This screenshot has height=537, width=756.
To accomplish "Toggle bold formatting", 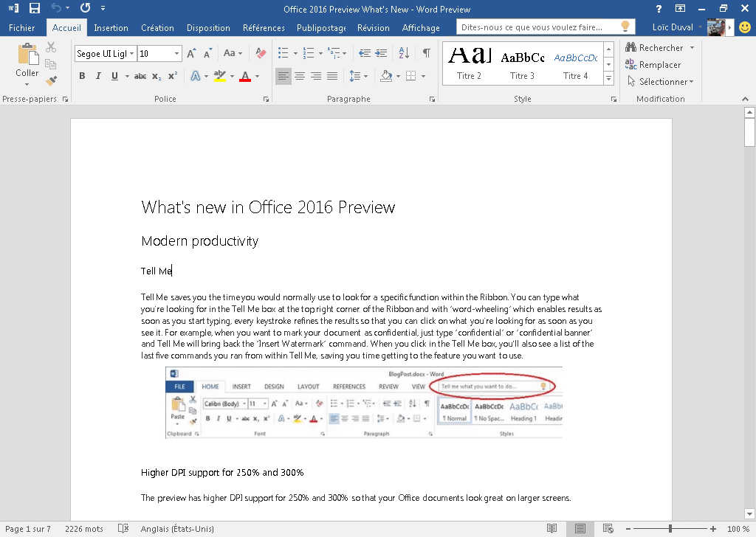I will tap(83, 76).
